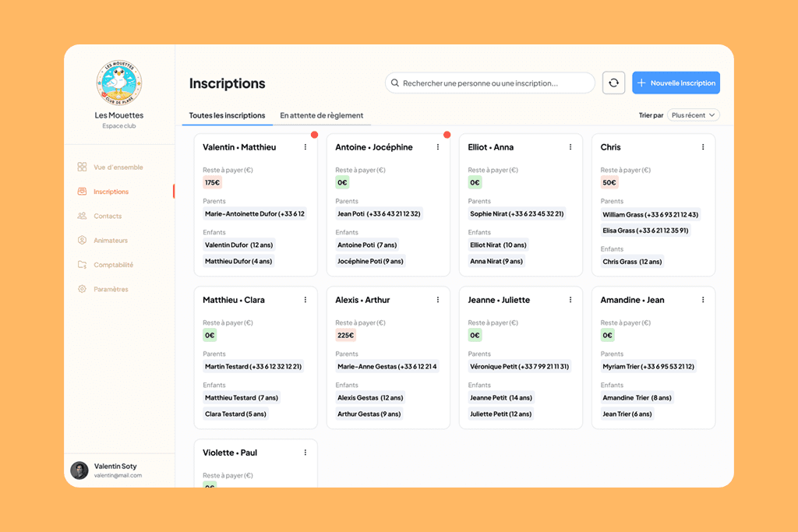Click parent tag Martin Testard

[253, 366]
